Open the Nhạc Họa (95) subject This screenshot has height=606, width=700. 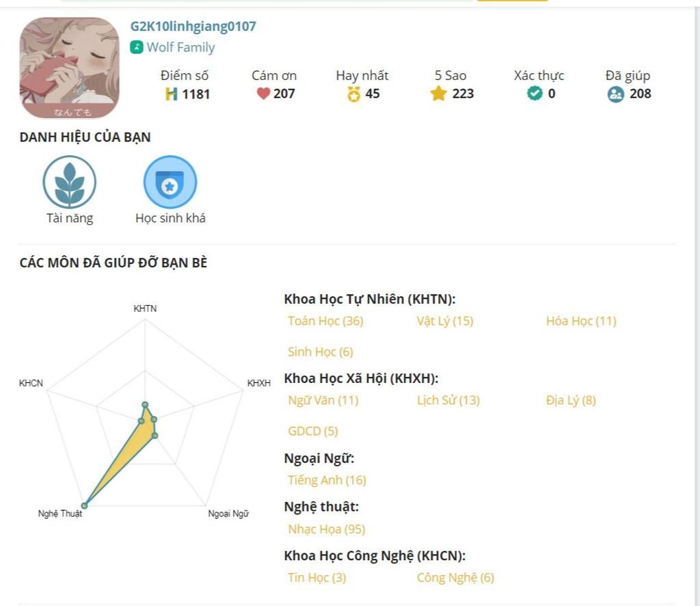pyautogui.click(x=326, y=529)
